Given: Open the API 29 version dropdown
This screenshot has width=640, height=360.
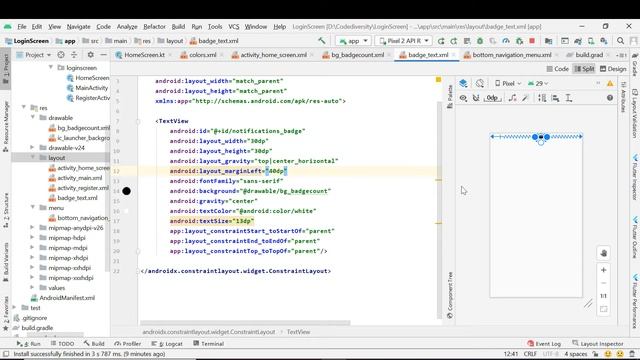Looking at the screenshot, I should click(x=538, y=83).
